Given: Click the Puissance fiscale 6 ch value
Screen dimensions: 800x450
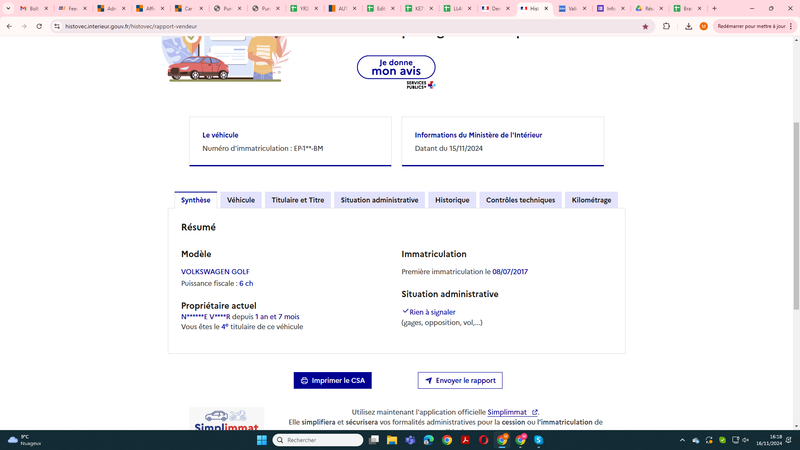Looking at the screenshot, I should (246, 283).
